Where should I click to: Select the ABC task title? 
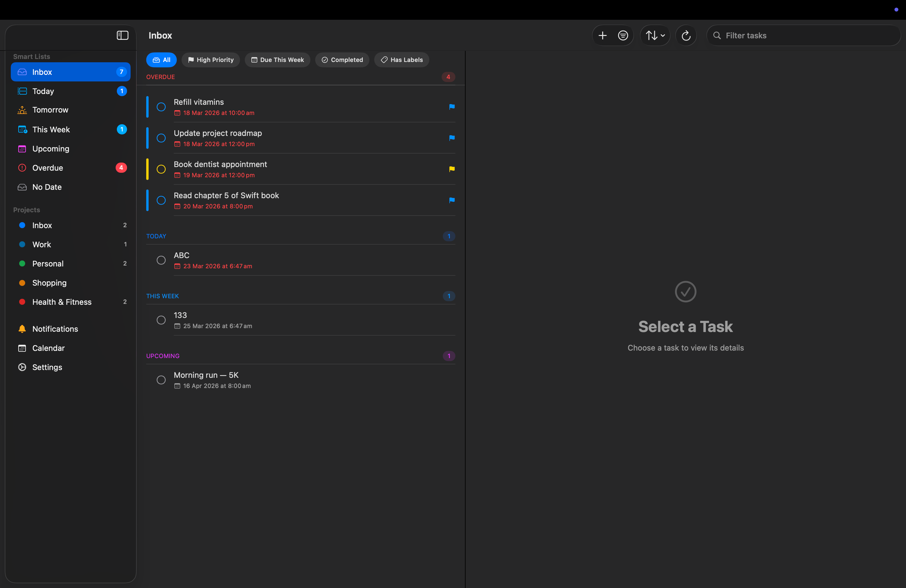pos(182,255)
